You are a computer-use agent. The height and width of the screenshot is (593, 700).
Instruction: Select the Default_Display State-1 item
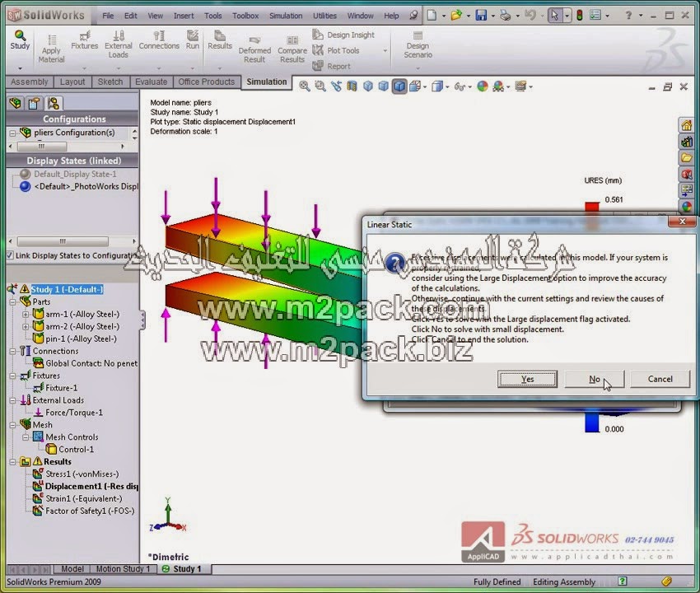click(75, 174)
